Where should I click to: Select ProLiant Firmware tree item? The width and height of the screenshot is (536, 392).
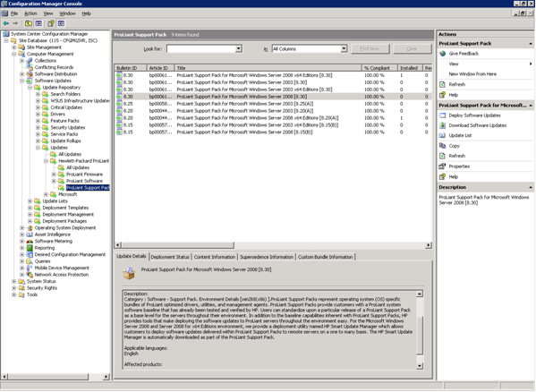point(84,175)
